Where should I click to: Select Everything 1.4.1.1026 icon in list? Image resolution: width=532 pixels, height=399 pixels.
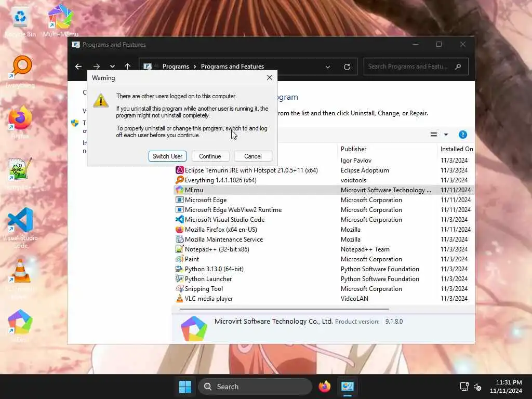[x=179, y=180]
